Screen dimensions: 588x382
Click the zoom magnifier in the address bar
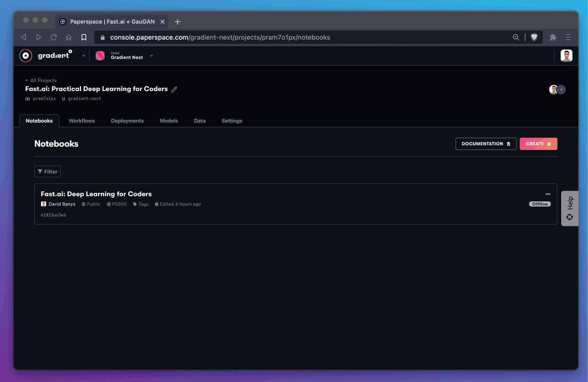click(x=516, y=37)
